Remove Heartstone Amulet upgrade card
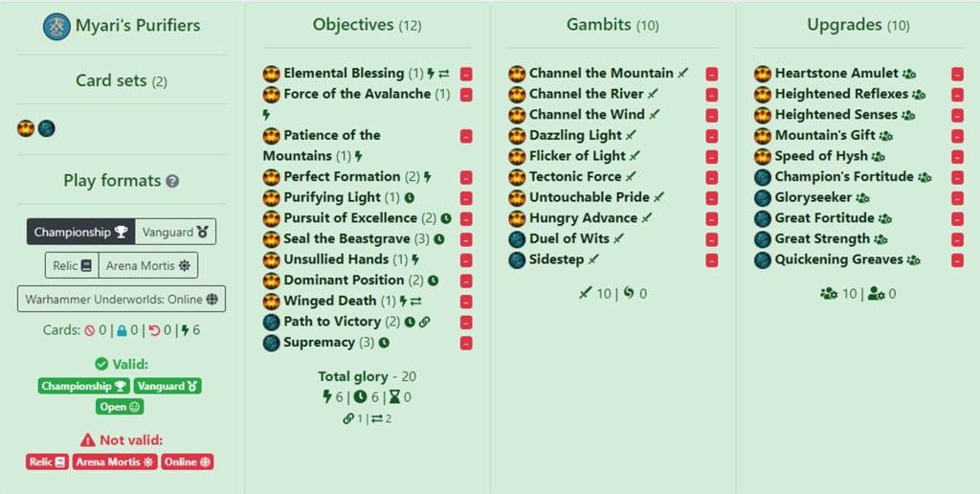 tap(957, 74)
